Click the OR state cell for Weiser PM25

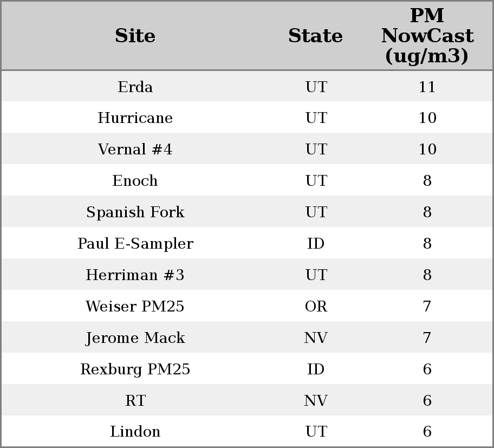pos(316,307)
